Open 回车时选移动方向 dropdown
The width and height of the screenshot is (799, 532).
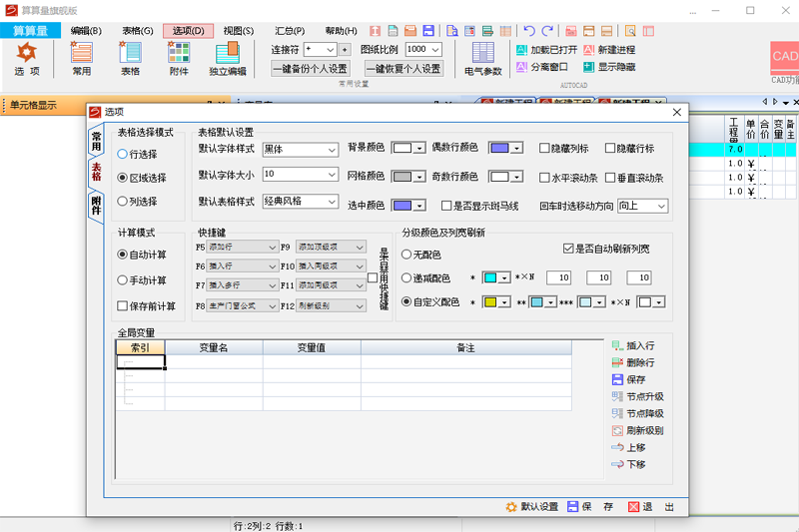(x=642, y=206)
